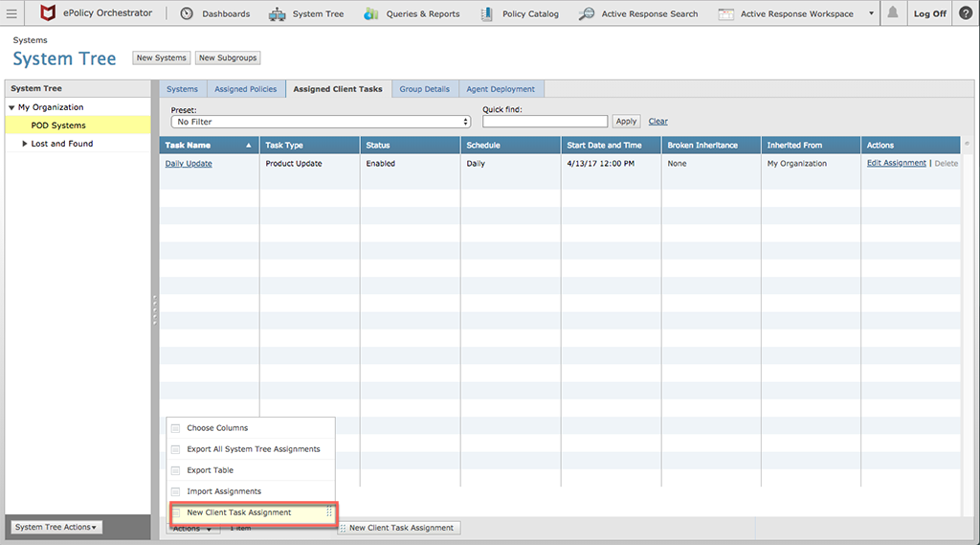Image resolution: width=980 pixels, height=545 pixels.
Task: Click the table options icon right of the Actions column header
Action: [967, 144]
